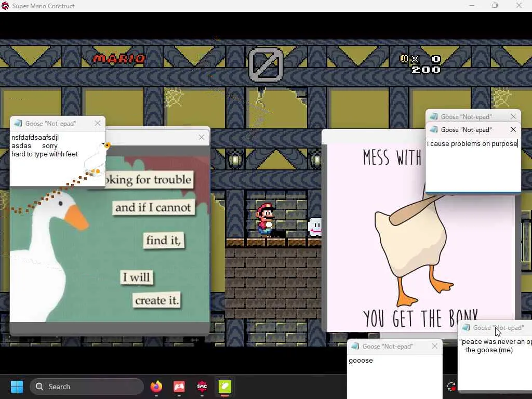Click the reserve item box in the HUD

tap(266, 65)
